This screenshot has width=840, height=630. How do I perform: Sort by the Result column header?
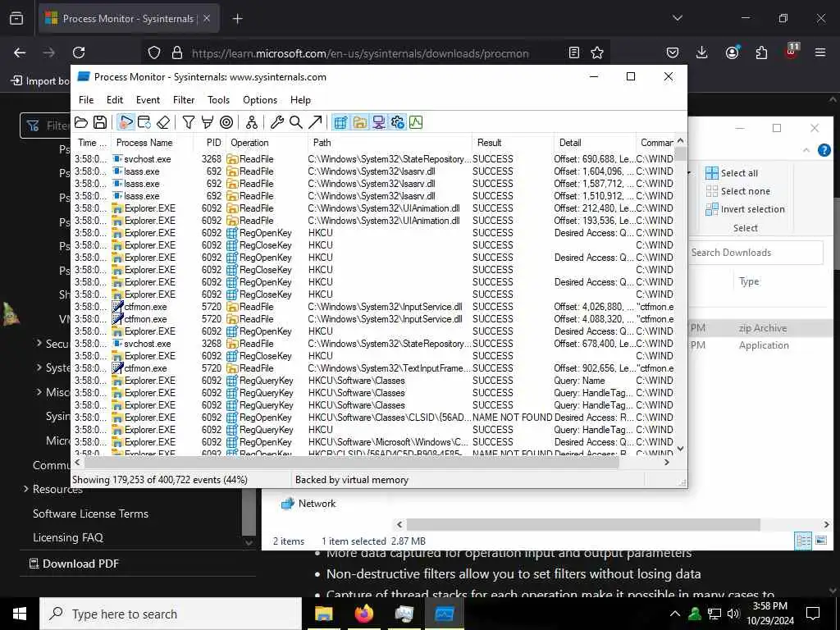point(514,143)
